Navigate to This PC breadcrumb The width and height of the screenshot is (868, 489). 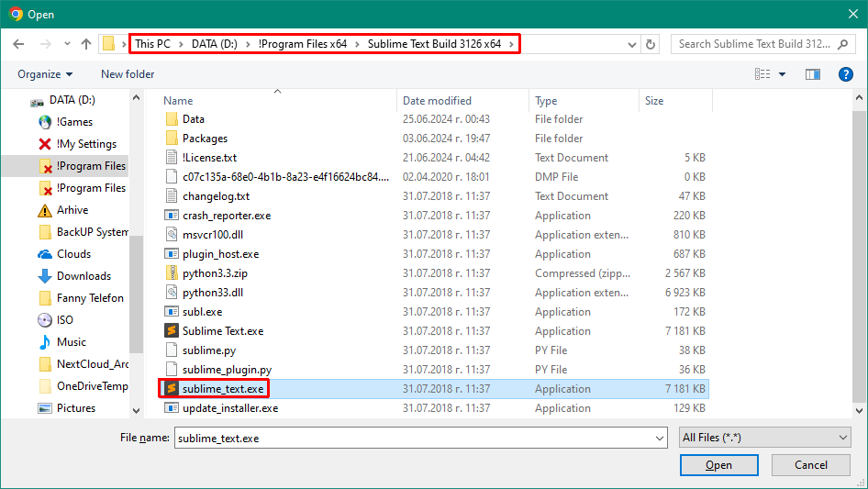pos(153,44)
